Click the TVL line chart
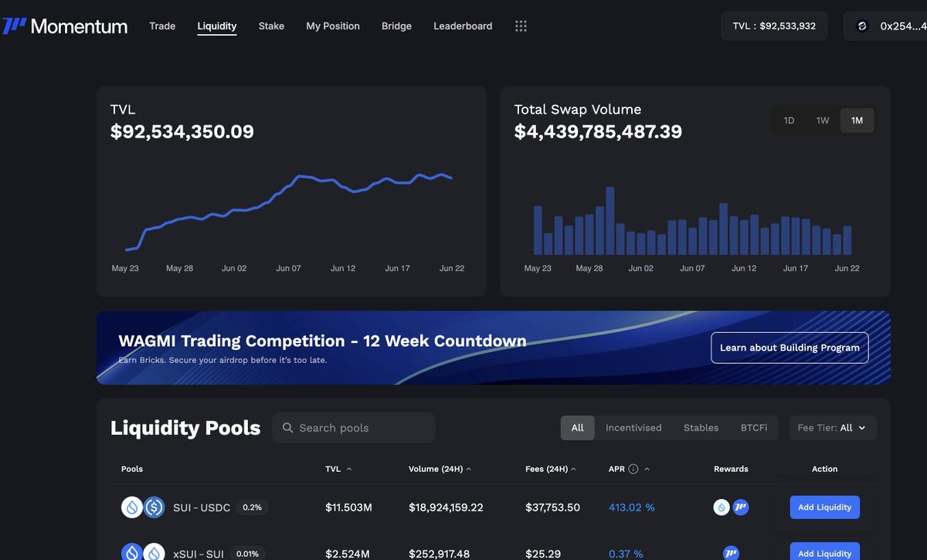 click(x=288, y=212)
